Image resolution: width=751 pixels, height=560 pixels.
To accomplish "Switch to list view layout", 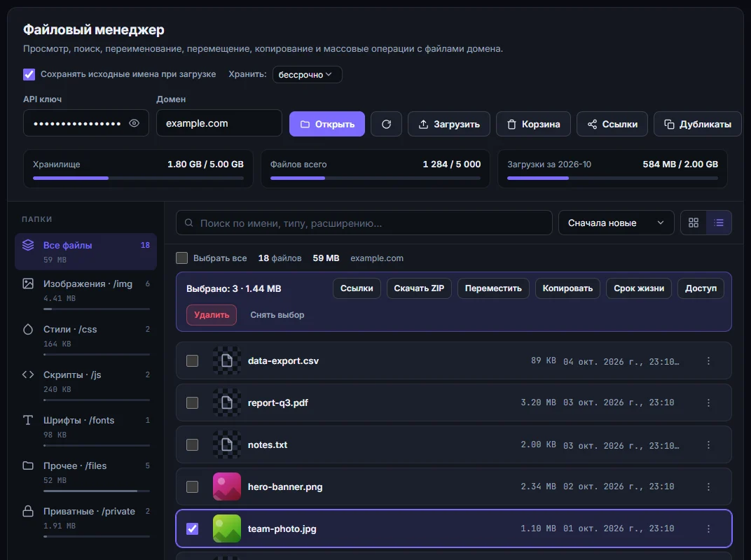I will 719,223.
